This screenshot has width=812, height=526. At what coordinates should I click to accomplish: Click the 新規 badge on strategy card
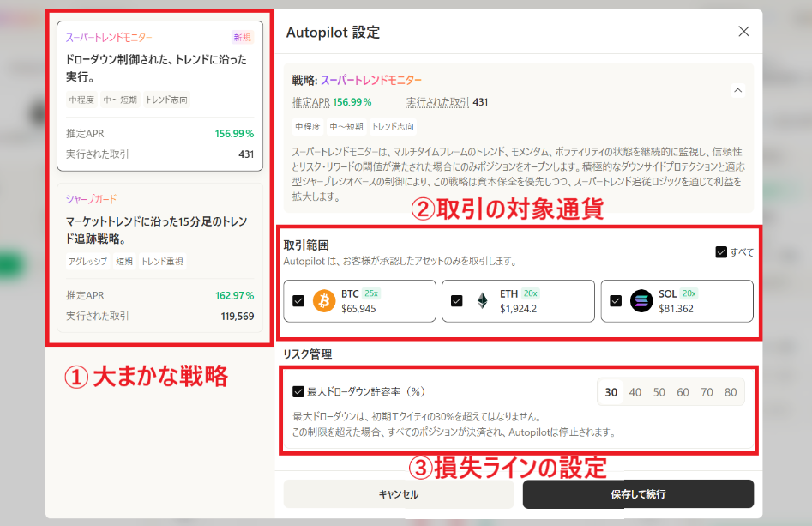(243, 37)
